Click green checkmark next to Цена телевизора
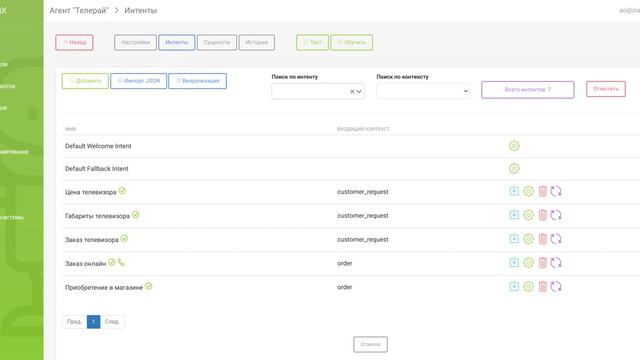 [x=122, y=191]
